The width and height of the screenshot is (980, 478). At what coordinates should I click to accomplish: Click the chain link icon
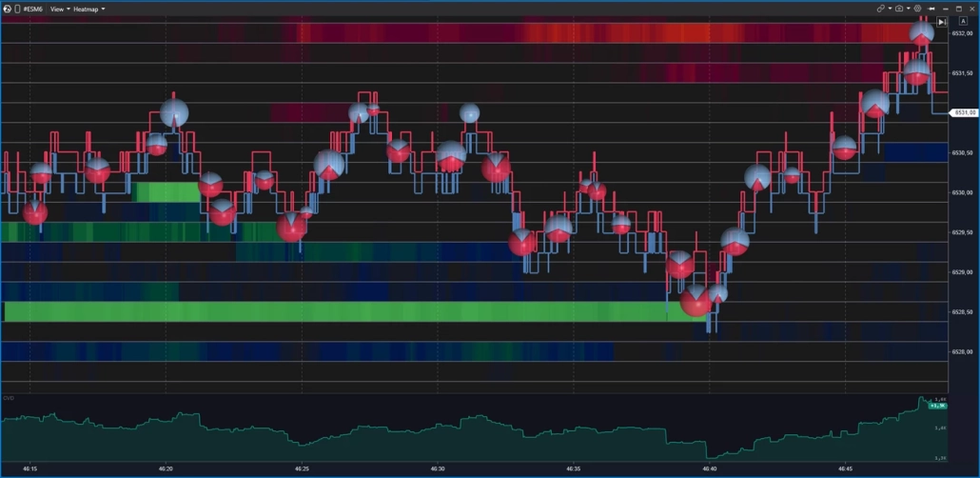pos(881,9)
